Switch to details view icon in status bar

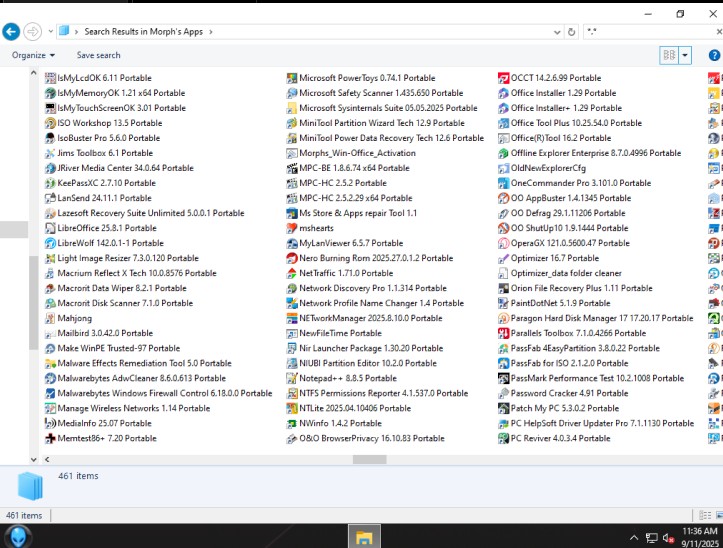pos(705,515)
